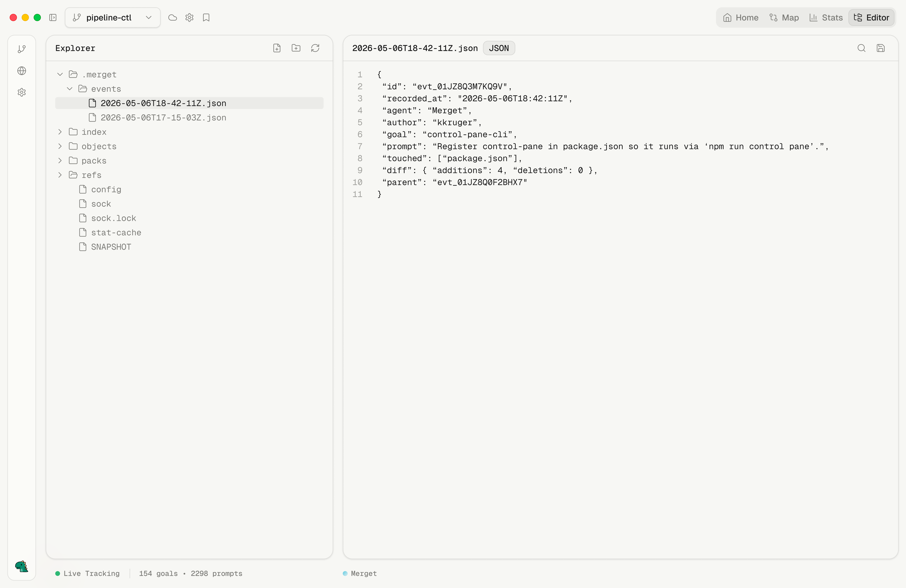Switch to the Map tab
The height and width of the screenshot is (588, 906).
(x=784, y=17)
